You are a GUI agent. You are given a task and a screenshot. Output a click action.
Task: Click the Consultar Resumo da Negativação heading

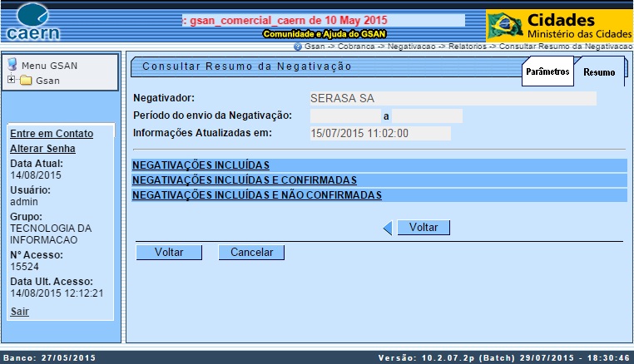pyautogui.click(x=247, y=66)
